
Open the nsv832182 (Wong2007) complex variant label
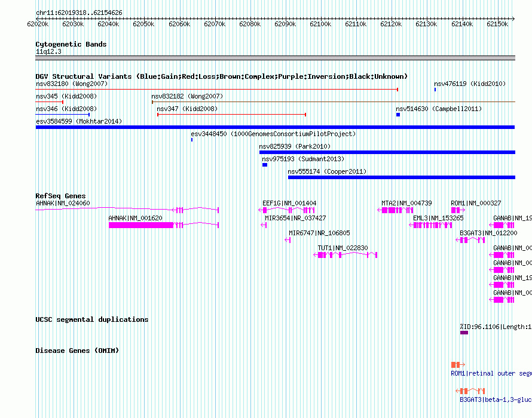coord(187,96)
